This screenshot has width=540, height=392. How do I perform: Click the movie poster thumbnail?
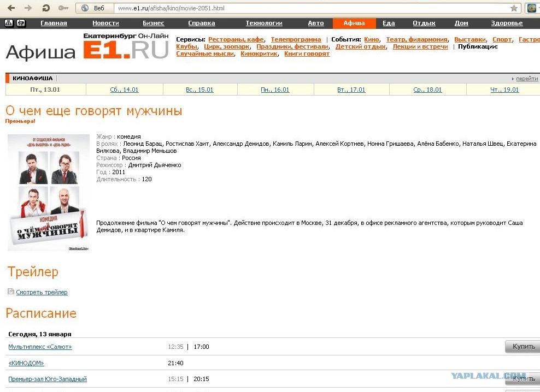[x=48, y=192]
